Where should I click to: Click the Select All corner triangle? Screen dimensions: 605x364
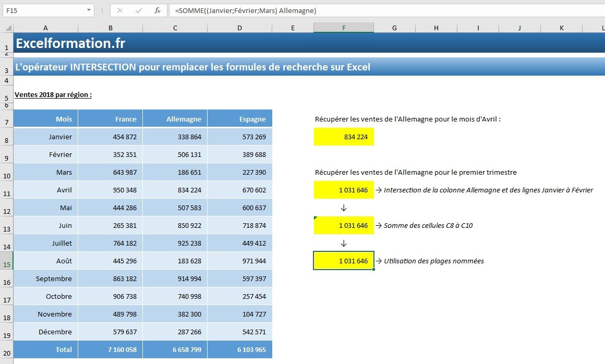click(x=8, y=27)
